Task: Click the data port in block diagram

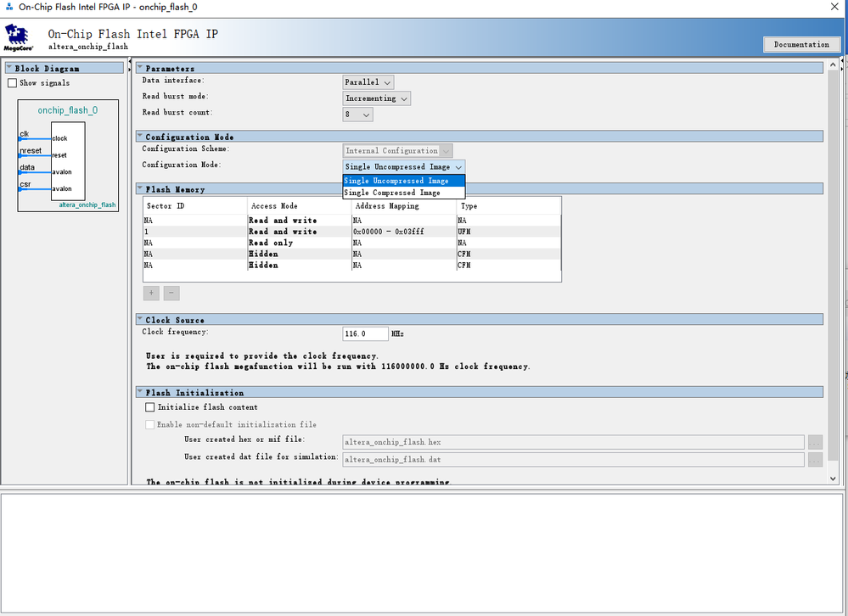Action: coord(27,167)
